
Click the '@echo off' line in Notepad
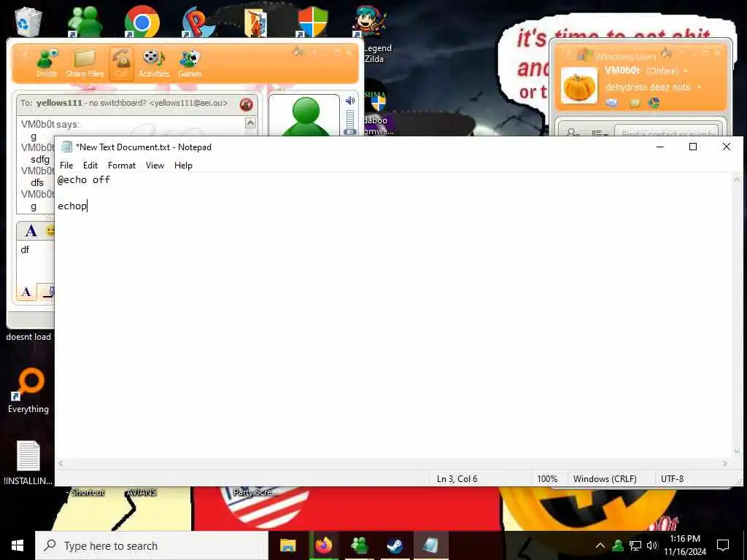(84, 179)
